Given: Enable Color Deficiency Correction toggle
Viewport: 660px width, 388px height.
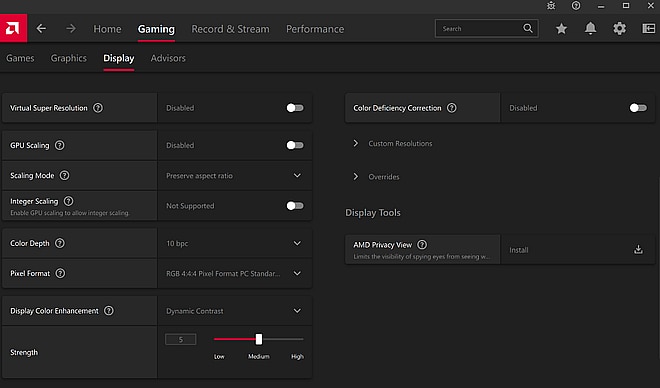Looking at the screenshot, I should [x=638, y=108].
